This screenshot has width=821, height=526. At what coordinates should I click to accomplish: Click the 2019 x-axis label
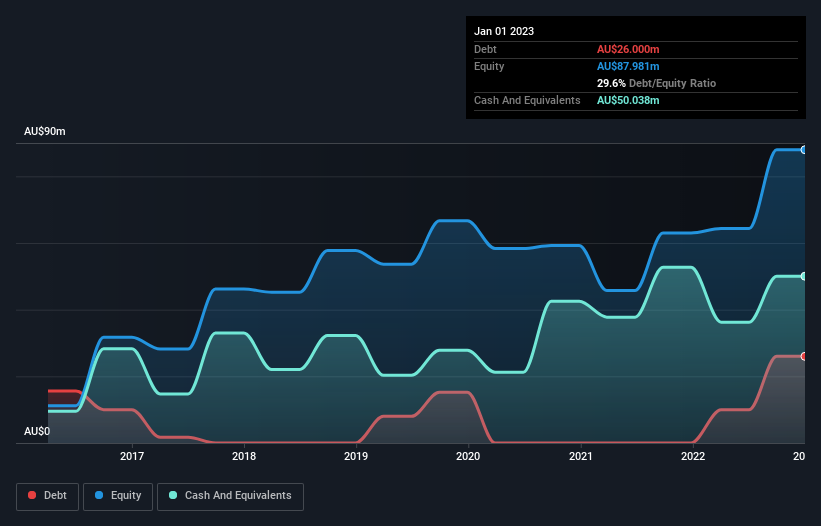(x=356, y=456)
